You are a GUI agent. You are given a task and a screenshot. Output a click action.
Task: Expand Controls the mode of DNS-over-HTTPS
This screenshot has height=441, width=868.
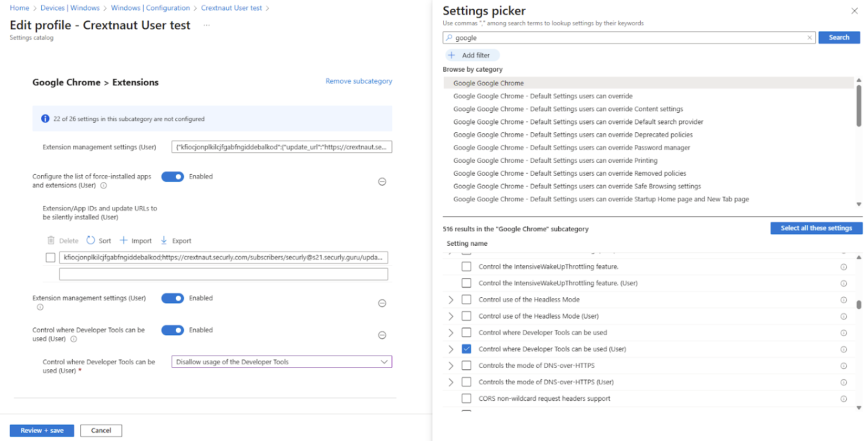pyautogui.click(x=451, y=366)
